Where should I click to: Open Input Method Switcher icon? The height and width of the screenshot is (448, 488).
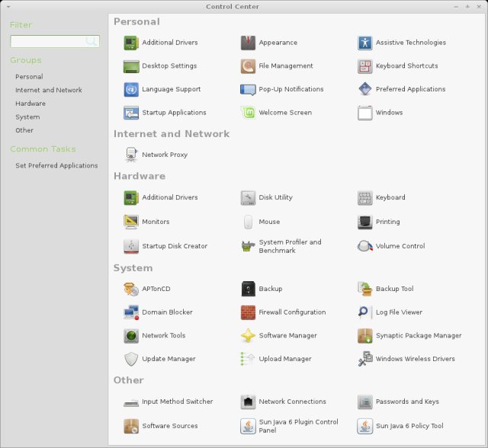[131, 402]
